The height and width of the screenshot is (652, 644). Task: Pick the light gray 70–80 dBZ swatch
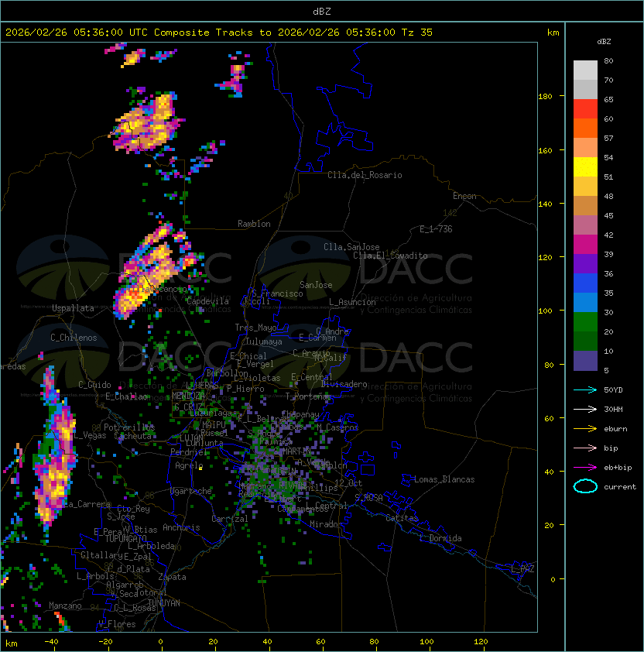click(585, 70)
